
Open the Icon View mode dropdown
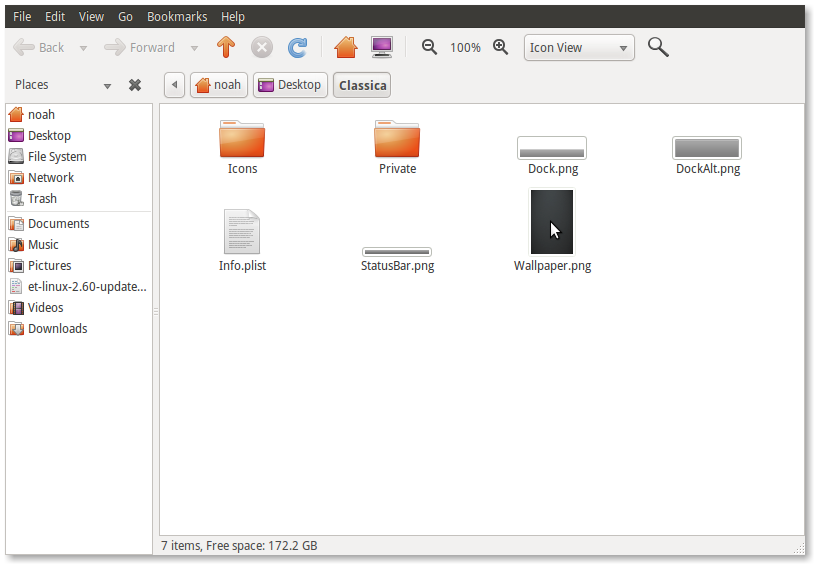tap(579, 48)
